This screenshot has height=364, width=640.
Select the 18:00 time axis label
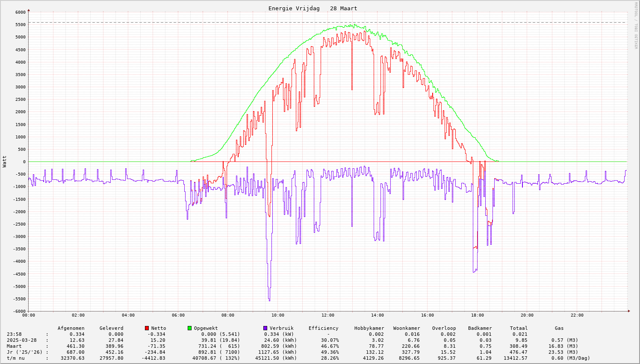[x=477, y=315]
